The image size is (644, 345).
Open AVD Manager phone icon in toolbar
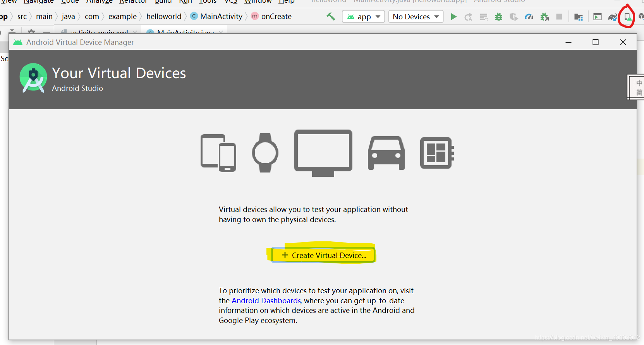click(627, 17)
